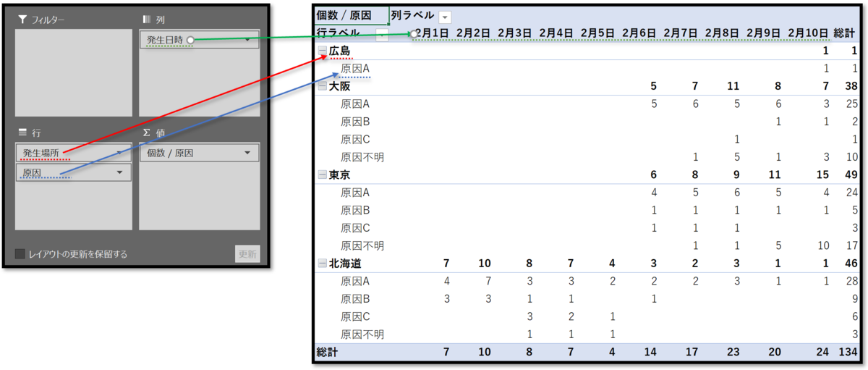Select the 大阪 total cell 38
This screenshot has height=370, width=868.
pos(851,86)
